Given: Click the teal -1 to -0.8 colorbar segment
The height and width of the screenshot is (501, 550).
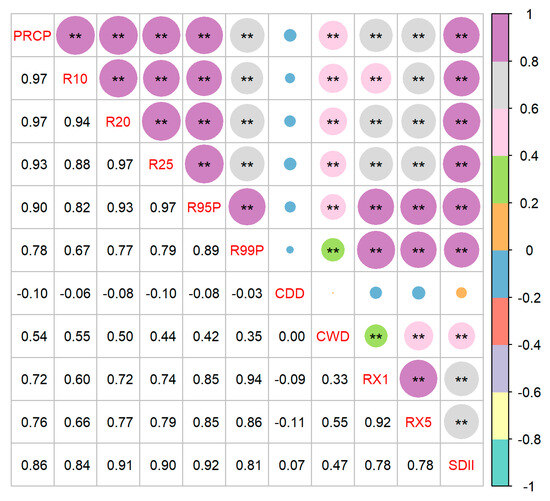Looking at the screenshot, I should [500, 462].
